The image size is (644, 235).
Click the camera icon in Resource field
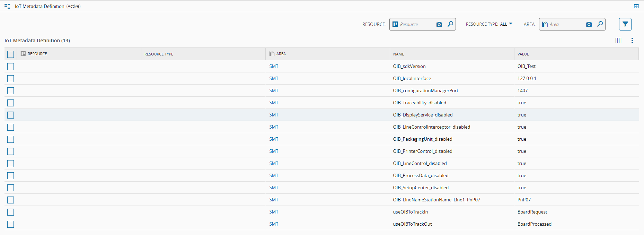coord(439,24)
